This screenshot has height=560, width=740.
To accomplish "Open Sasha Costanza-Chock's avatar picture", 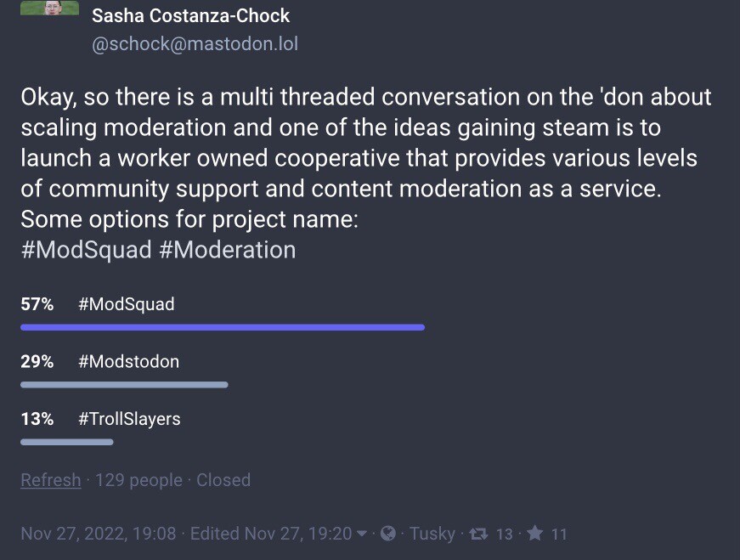I will coord(49,8).
